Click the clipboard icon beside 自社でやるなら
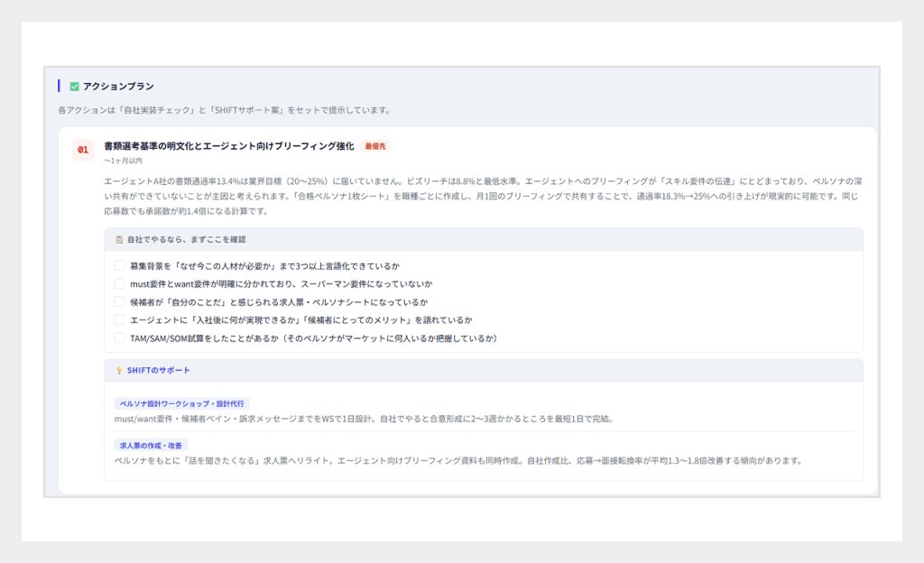Screen dimensions: 924x563 [119, 240]
